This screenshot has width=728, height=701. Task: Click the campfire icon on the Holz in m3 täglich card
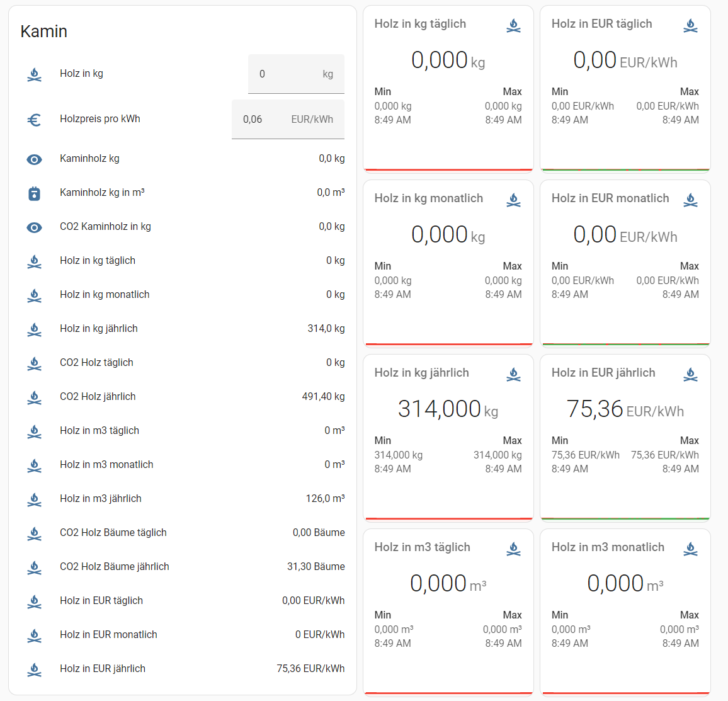tap(513, 549)
